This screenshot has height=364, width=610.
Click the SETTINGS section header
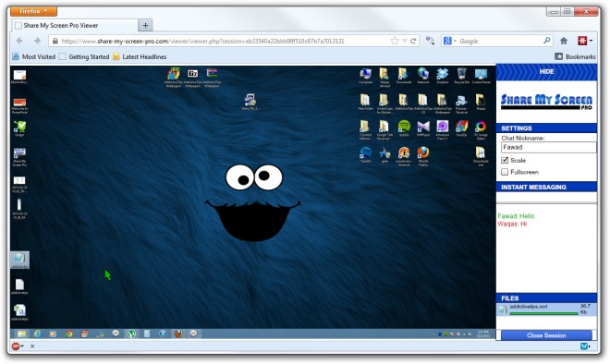546,127
